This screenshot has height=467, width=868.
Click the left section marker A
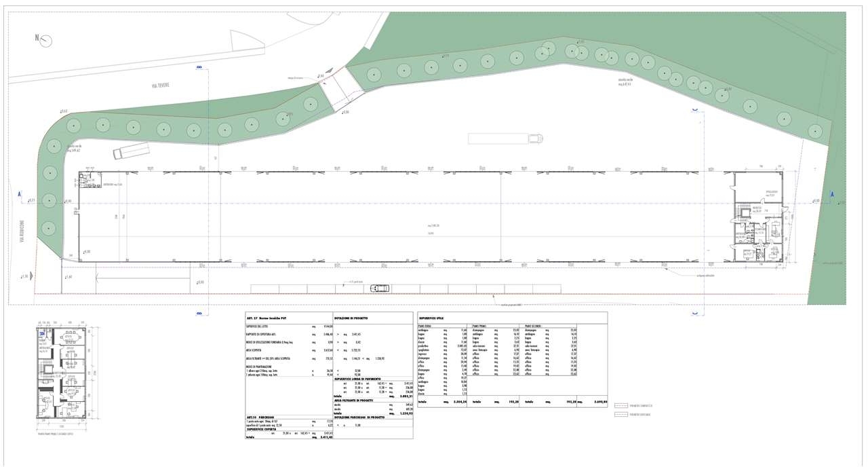20,195
